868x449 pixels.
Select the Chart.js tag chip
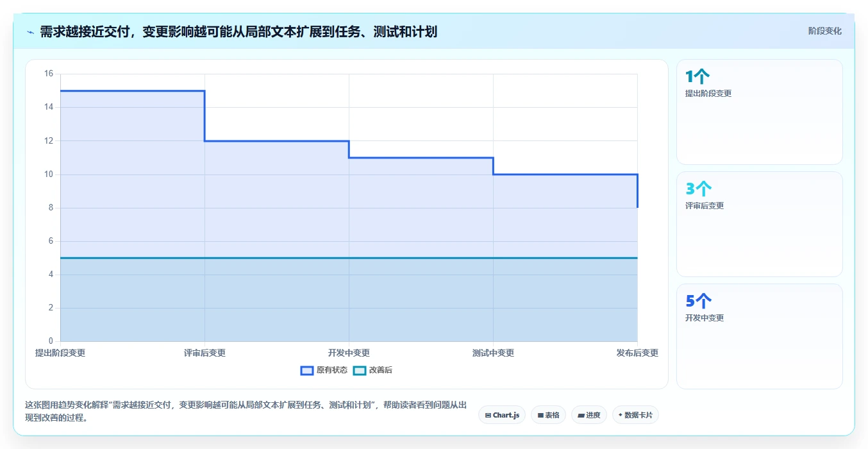(x=502, y=415)
